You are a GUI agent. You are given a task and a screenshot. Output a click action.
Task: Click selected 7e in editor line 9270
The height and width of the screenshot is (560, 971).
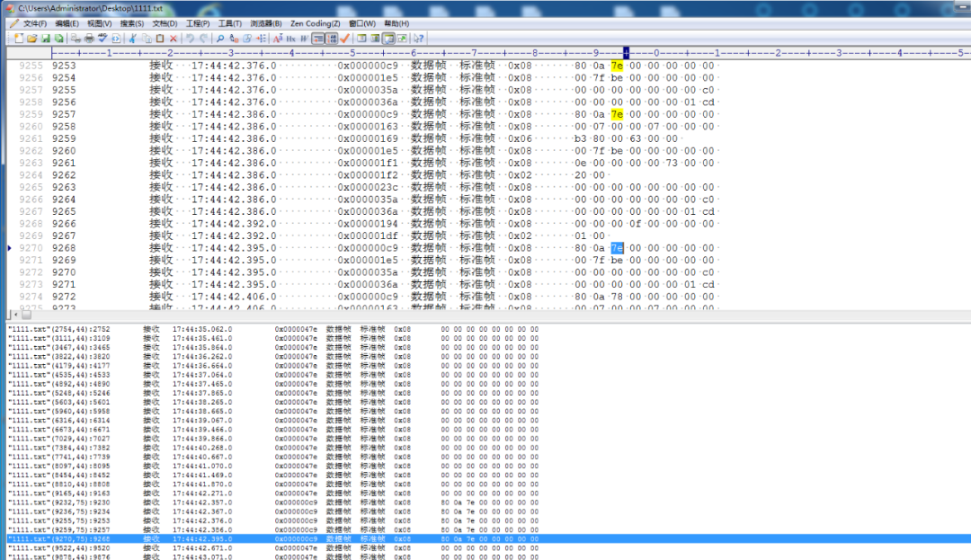(617, 248)
